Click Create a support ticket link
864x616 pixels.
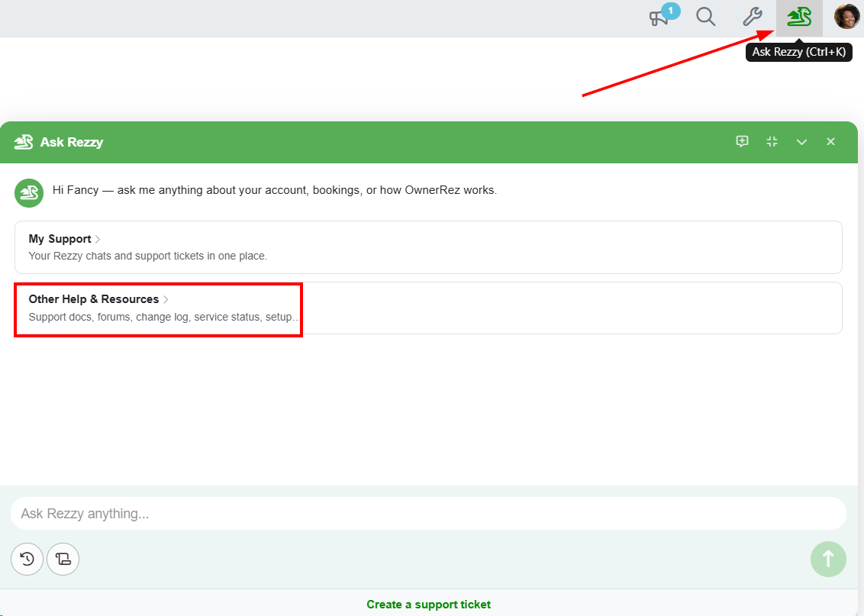[429, 605]
